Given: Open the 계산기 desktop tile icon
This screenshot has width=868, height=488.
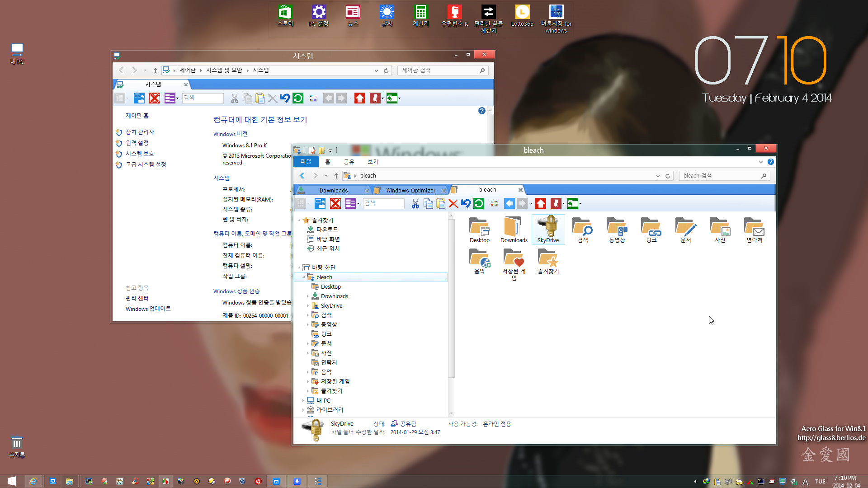Looking at the screenshot, I should [420, 16].
